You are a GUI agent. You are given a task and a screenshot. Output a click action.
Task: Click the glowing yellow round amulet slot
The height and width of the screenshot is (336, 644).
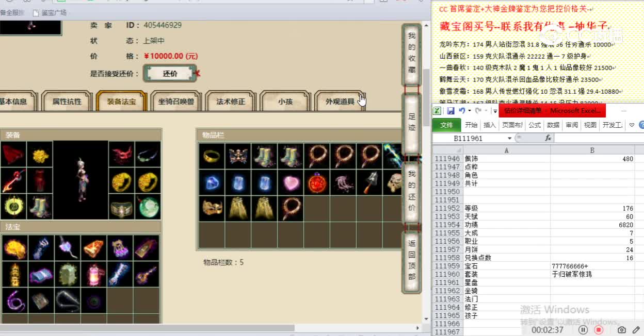[x=13, y=207]
